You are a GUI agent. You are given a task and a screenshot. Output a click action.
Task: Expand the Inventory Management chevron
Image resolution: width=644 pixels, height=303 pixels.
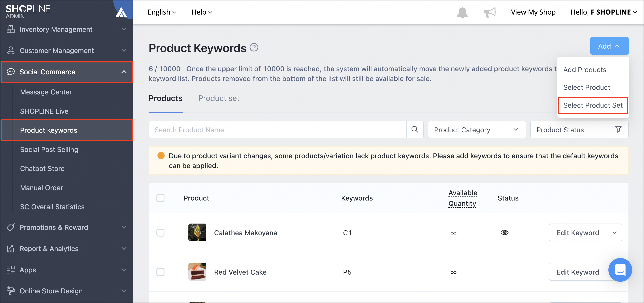pos(124,29)
